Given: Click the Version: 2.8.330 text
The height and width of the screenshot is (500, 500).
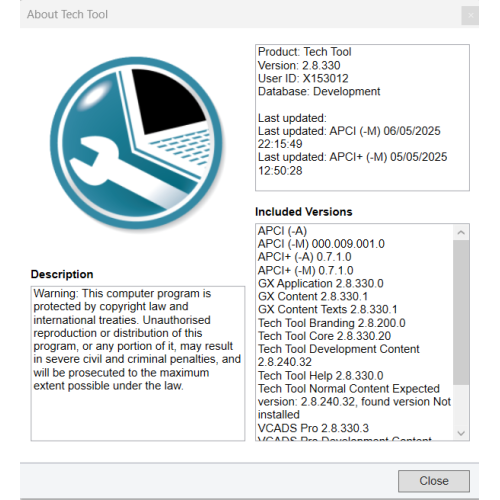Looking at the screenshot, I should pyautogui.click(x=299, y=65).
